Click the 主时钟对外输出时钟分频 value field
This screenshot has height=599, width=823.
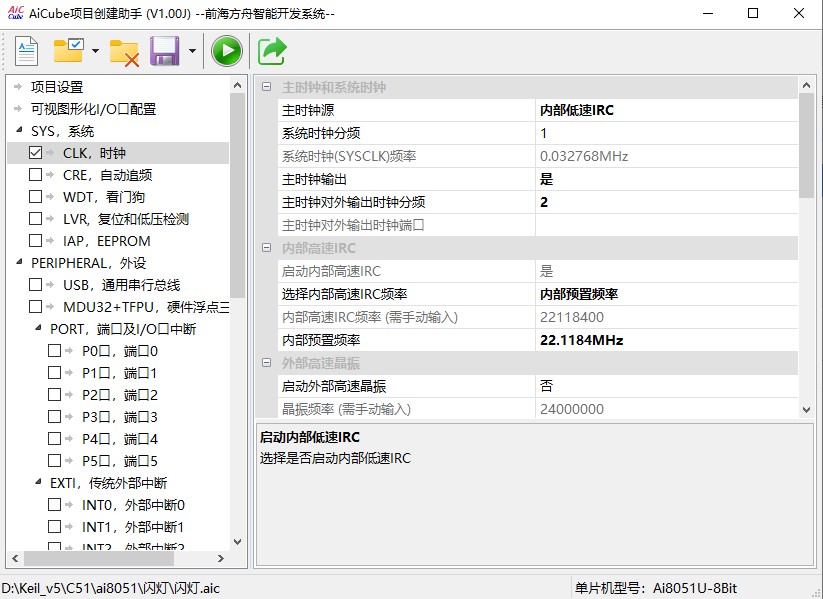pos(666,202)
